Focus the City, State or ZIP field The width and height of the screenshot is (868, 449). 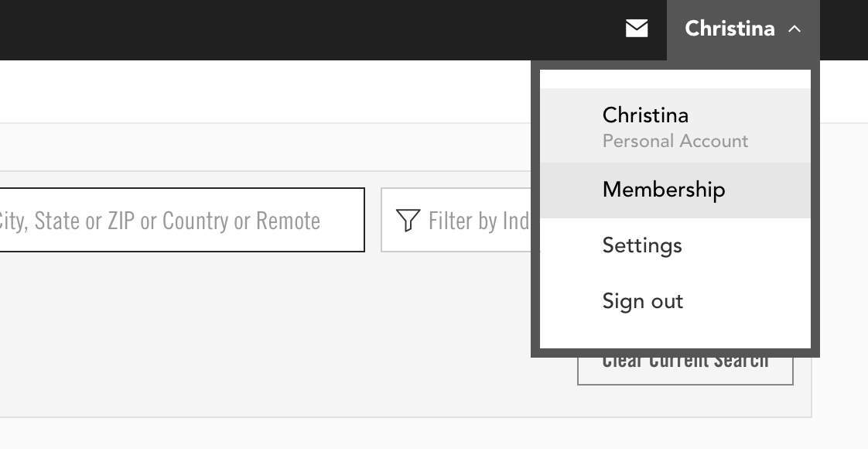[178, 221]
